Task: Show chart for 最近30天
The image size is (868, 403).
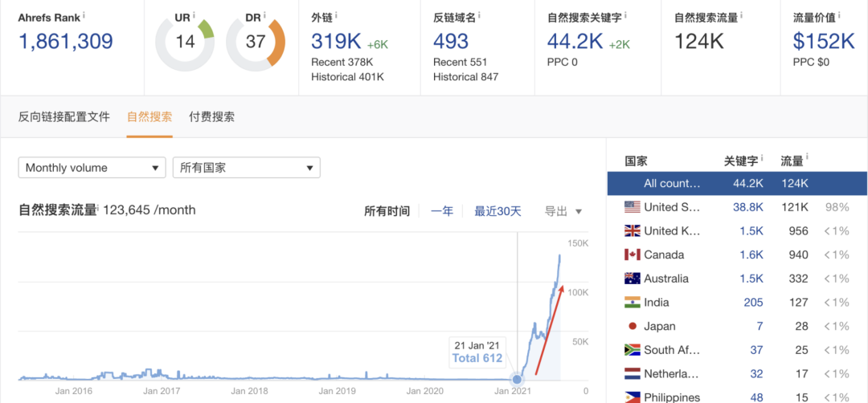Action: click(497, 211)
